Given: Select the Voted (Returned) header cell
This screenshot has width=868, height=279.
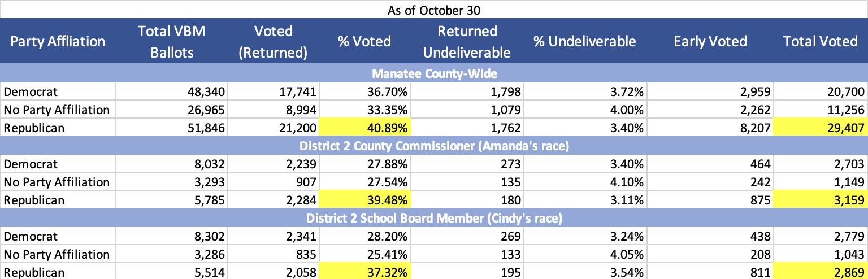Looking at the screenshot, I should [x=273, y=41].
